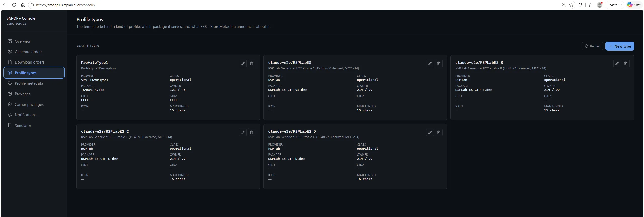644x217 pixels.
Task: Refresh the page with the browser reload icon
Action: (14, 5)
